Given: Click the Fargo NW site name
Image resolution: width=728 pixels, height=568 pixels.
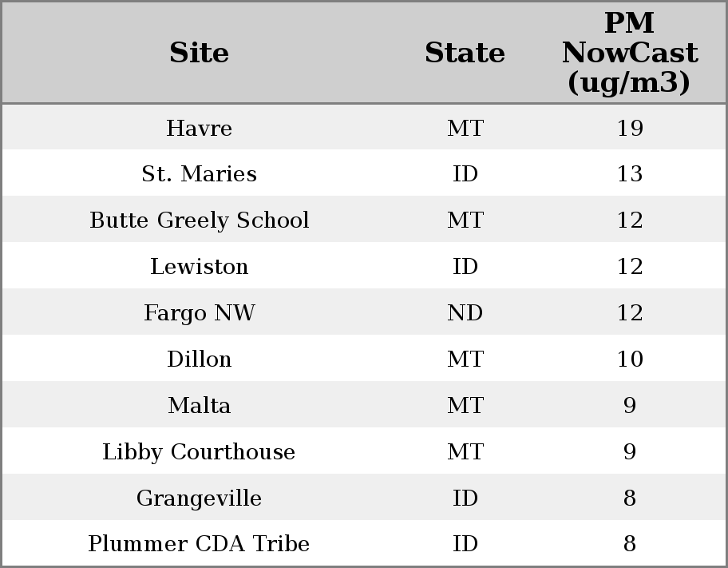Looking at the screenshot, I should point(200,313).
